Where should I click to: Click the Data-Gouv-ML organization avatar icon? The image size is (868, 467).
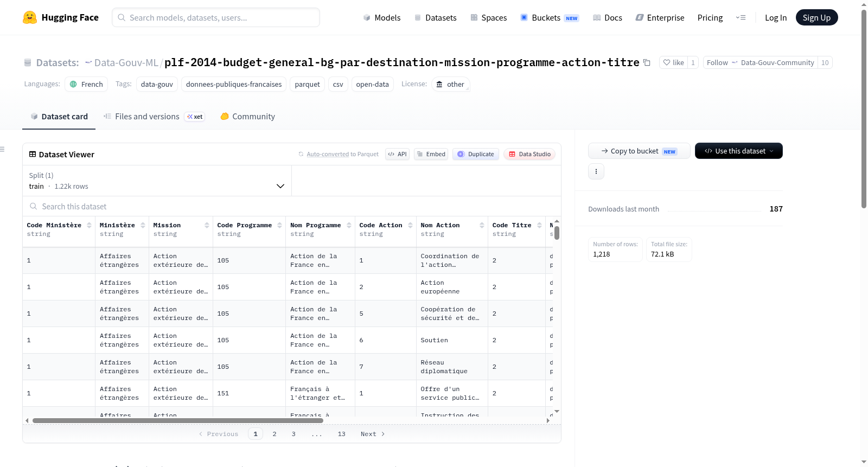pos(88,62)
